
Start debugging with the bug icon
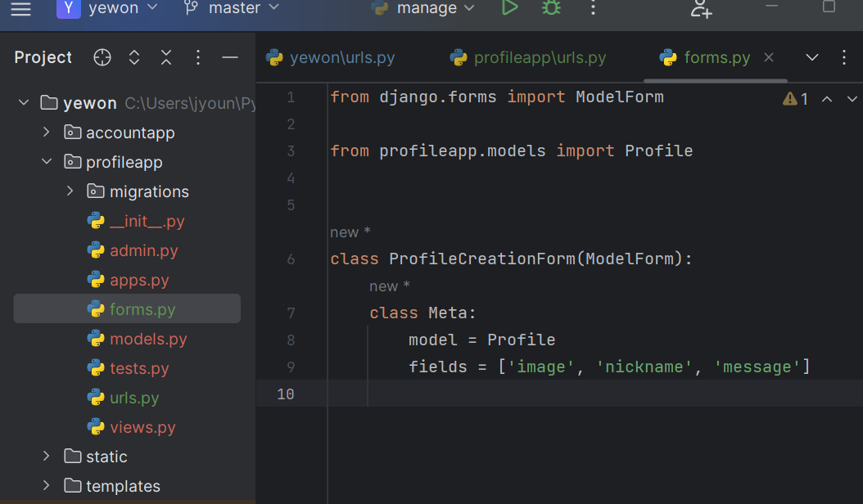[x=551, y=7]
